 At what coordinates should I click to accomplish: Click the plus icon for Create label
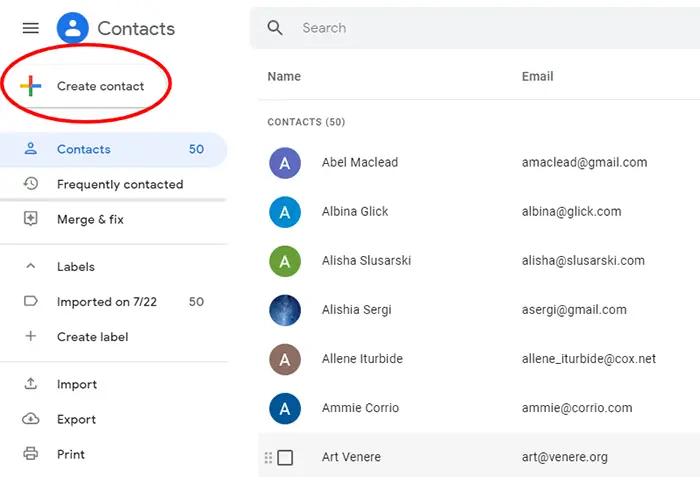tap(31, 337)
